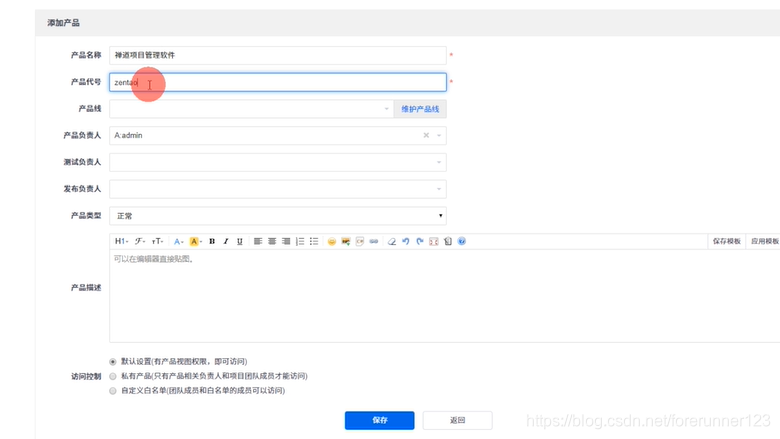The height and width of the screenshot is (439, 780).
Task: Insert bulleted list
Action: click(x=313, y=241)
